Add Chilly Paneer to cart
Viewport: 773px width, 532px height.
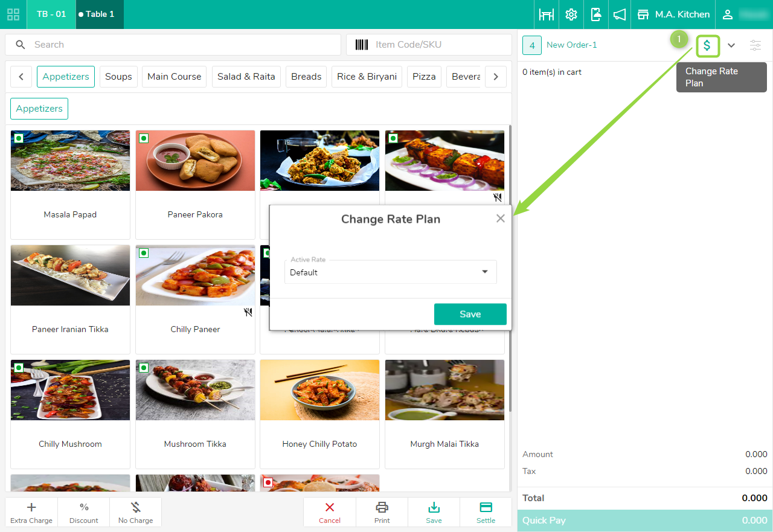195,300
